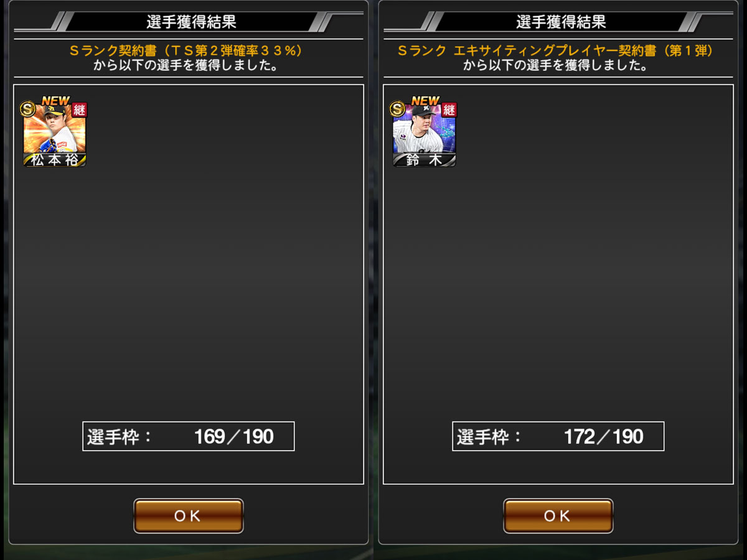This screenshot has height=560, width=747.
Task: Tap the NEW label above 松本裕 card
Action: [x=55, y=101]
